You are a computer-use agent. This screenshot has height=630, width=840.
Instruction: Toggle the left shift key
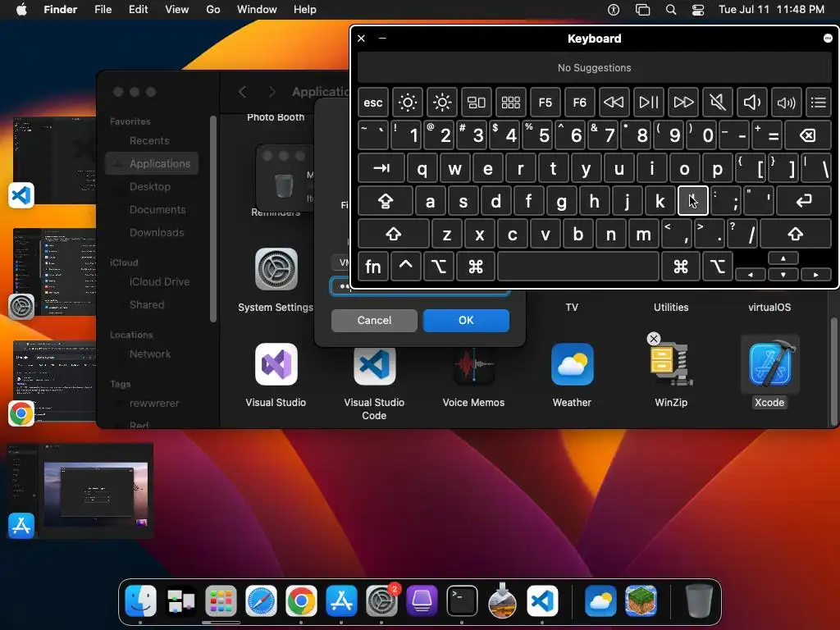pyautogui.click(x=394, y=234)
